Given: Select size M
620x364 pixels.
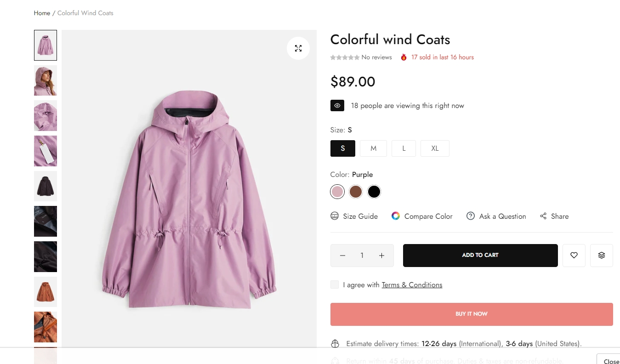Looking at the screenshot, I should (x=373, y=148).
